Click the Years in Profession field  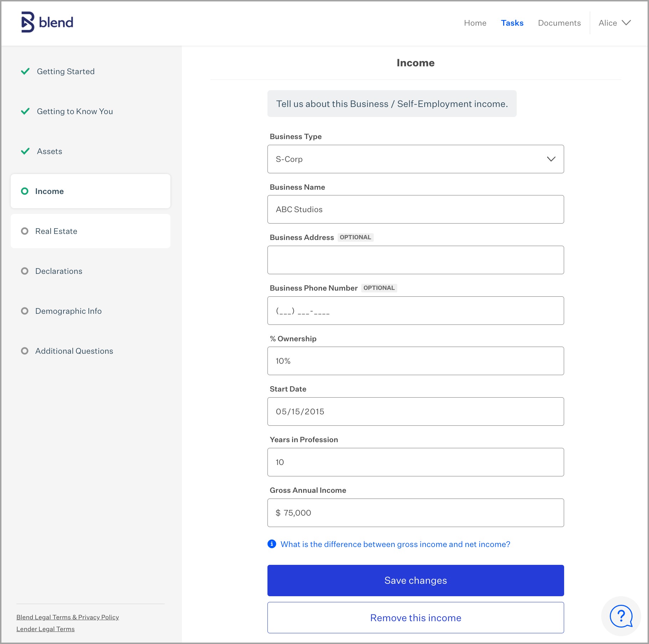coord(415,462)
